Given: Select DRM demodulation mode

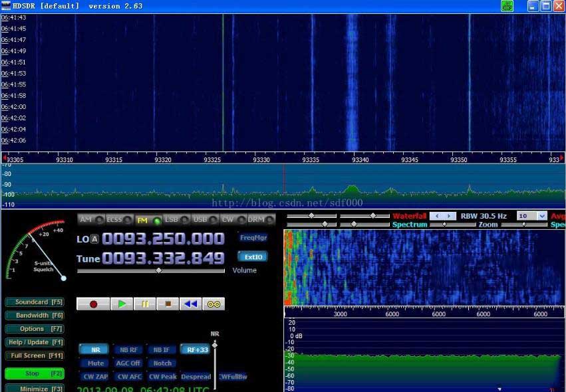Looking at the screenshot, I should (261, 220).
